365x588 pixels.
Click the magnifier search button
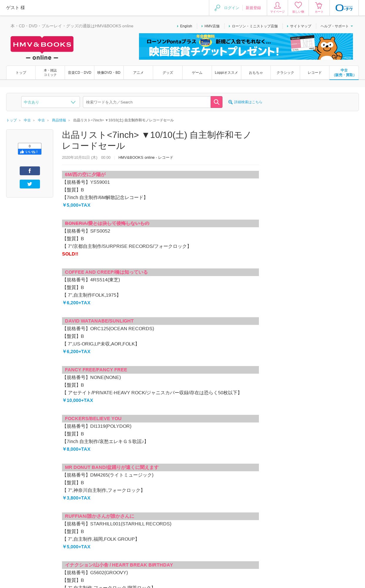(x=217, y=102)
